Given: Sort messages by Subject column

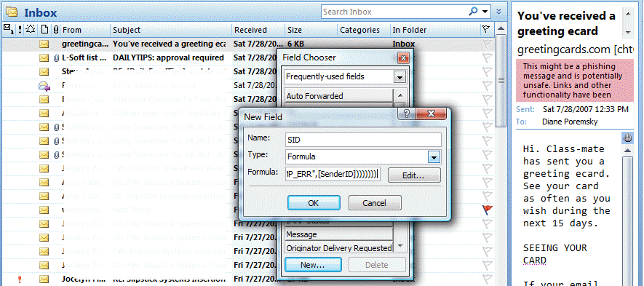Looking at the screenshot, I should point(171,30).
